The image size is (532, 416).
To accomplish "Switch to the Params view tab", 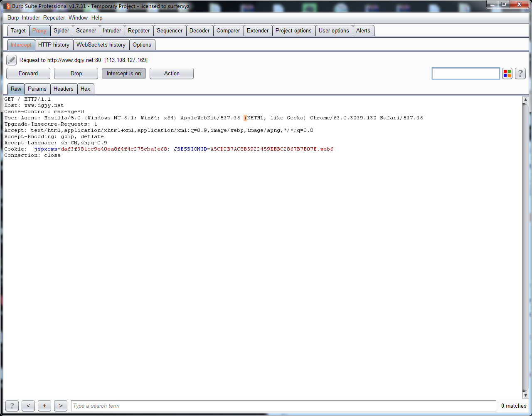I will [x=37, y=89].
